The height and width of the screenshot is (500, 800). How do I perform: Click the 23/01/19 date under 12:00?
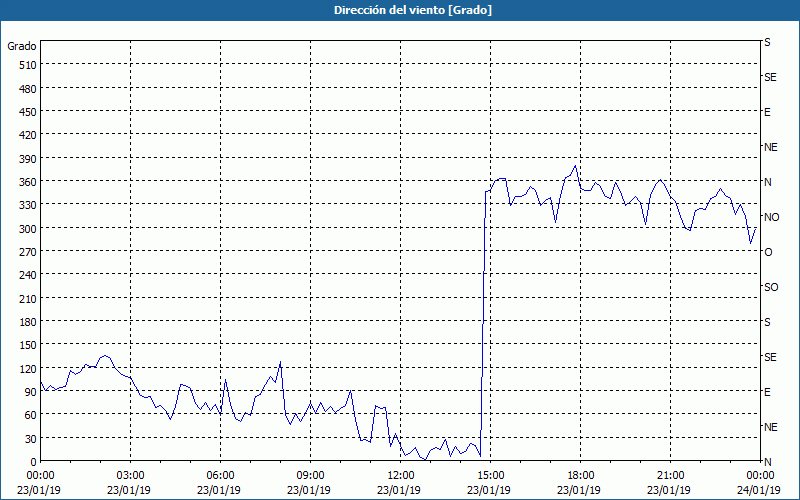tap(399, 490)
